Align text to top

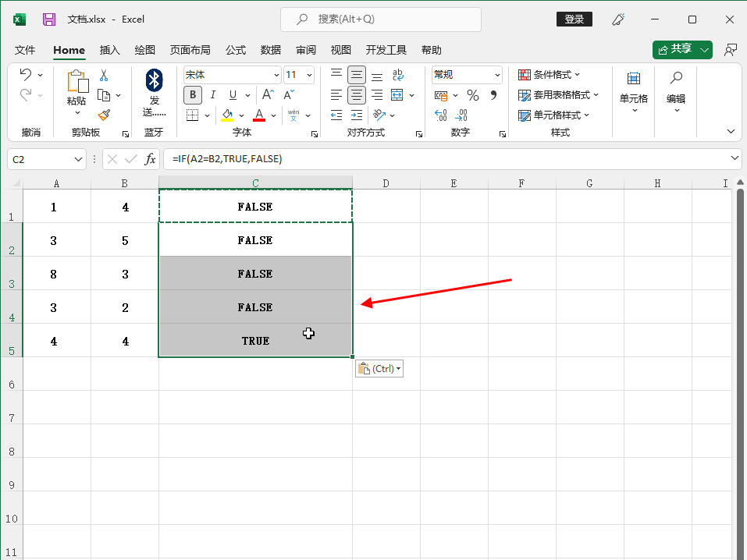[336, 74]
